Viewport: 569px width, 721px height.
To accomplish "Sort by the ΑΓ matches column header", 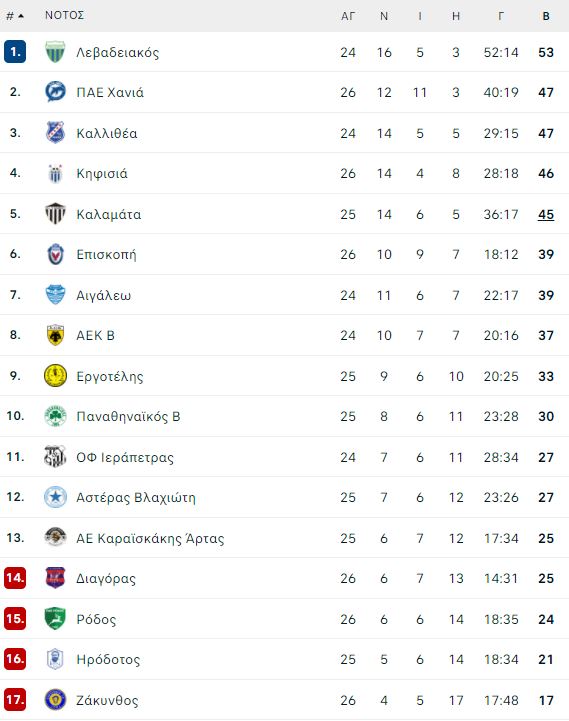I will (x=348, y=16).
